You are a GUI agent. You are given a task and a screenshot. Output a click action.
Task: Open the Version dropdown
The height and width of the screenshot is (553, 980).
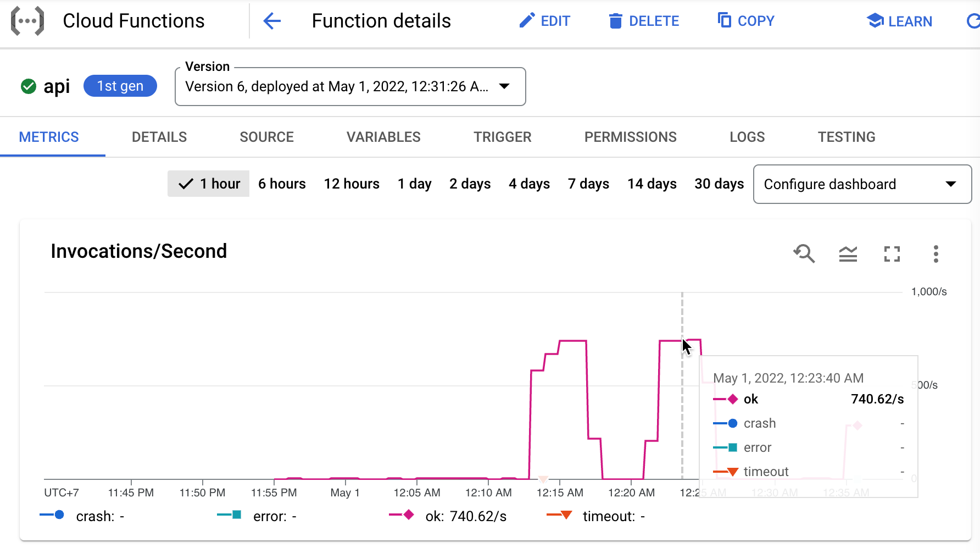350,87
